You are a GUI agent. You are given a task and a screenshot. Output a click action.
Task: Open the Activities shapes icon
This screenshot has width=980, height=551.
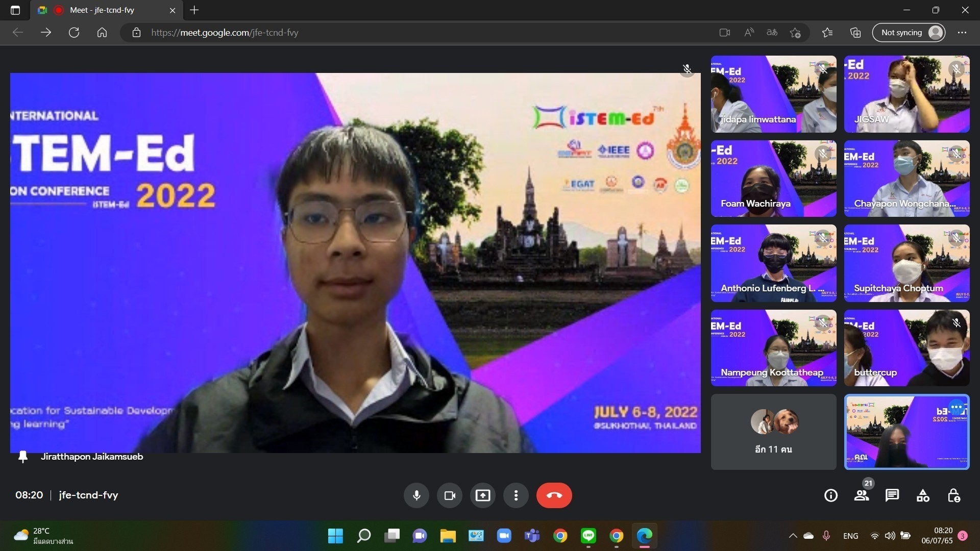coord(923,495)
